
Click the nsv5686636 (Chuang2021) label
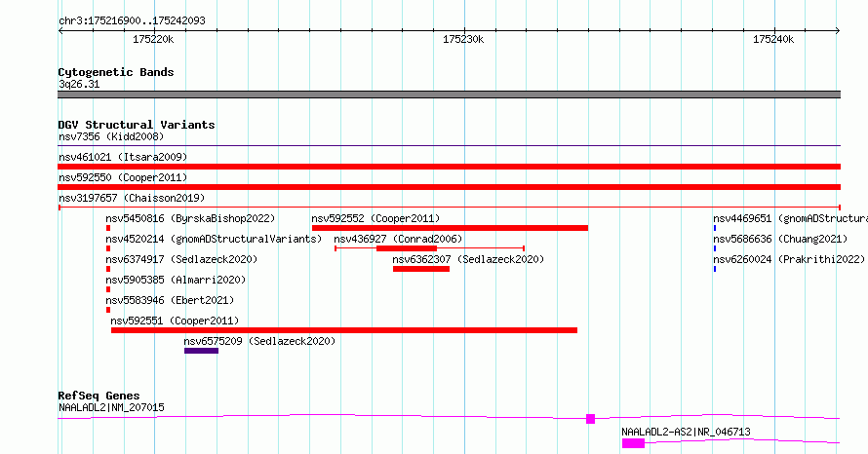780,239
